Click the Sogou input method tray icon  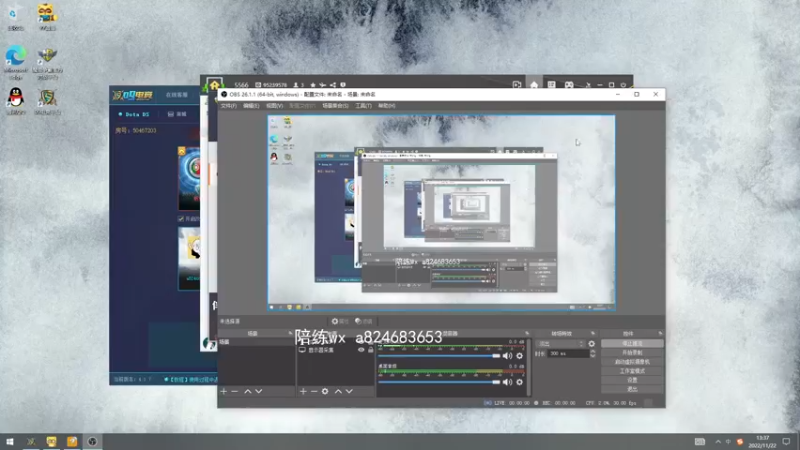[x=740, y=441]
